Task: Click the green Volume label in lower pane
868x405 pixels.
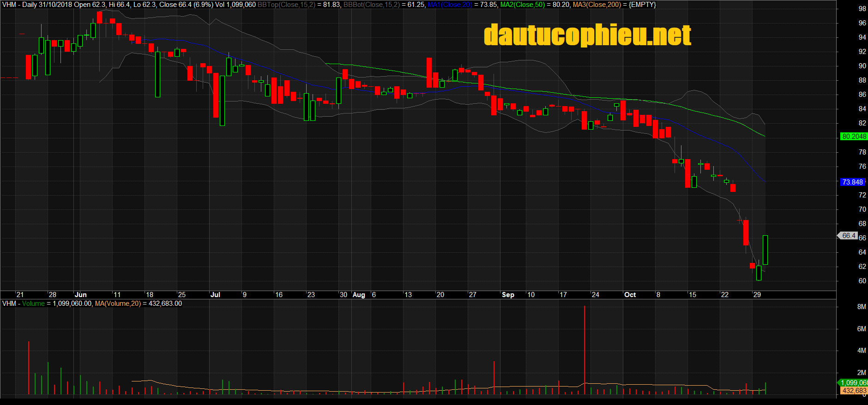Action: click(x=33, y=304)
